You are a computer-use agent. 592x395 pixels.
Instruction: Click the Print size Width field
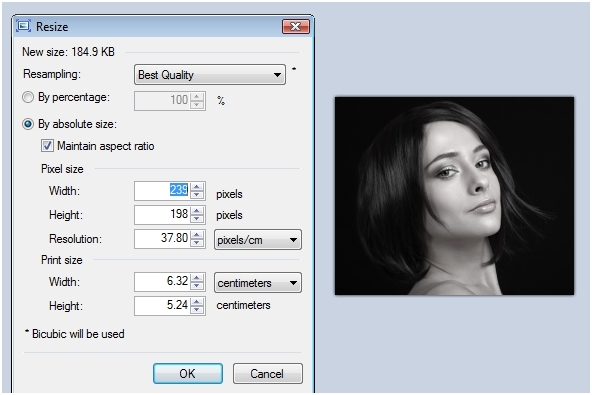(x=162, y=282)
